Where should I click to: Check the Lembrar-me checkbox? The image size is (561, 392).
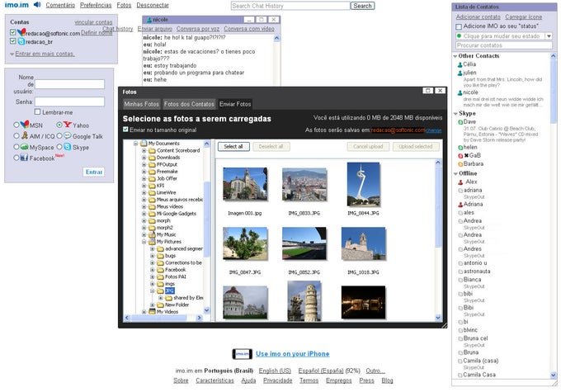(37, 111)
